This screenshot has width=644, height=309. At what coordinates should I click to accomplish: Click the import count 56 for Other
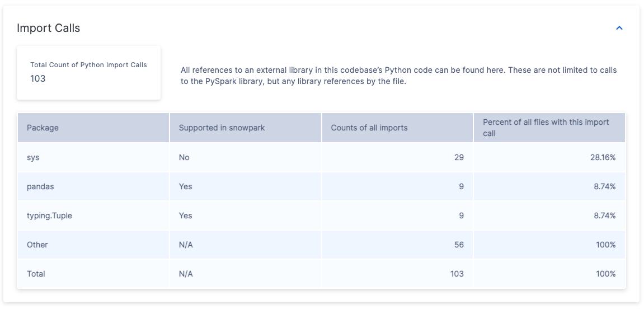[x=459, y=245]
